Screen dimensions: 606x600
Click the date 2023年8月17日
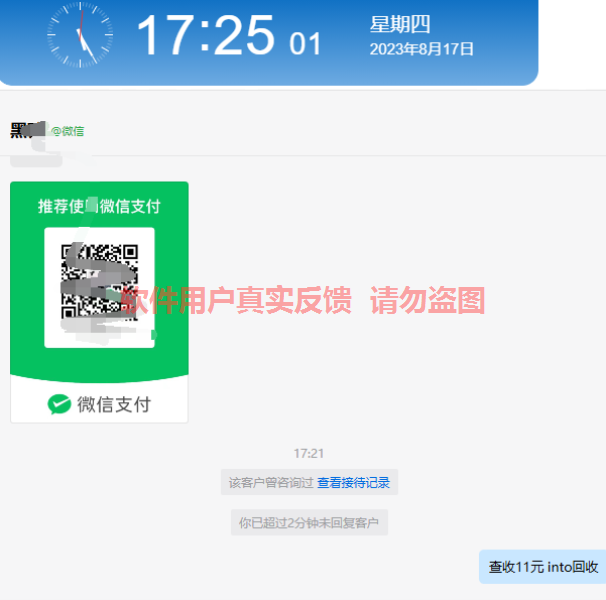(421, 49)
